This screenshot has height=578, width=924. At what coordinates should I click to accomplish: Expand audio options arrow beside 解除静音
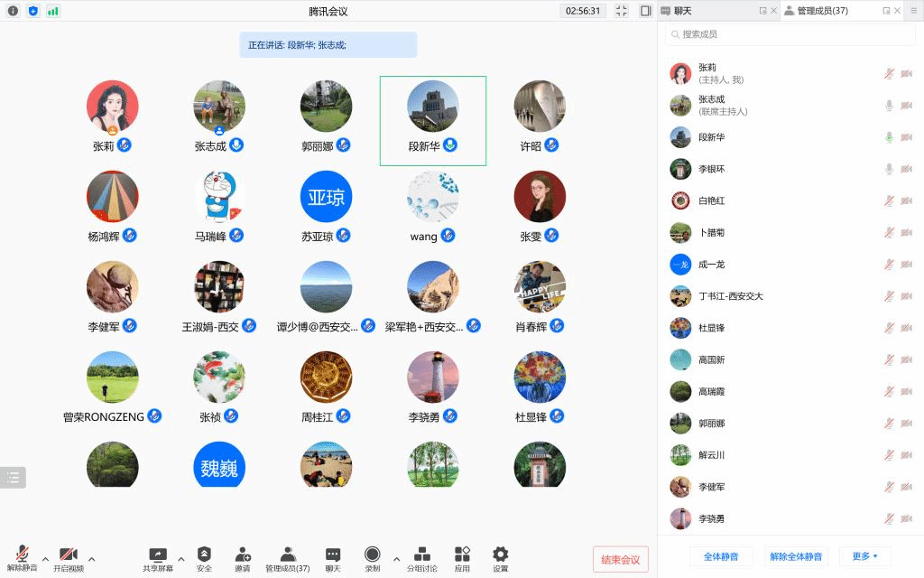pos(45,558)
